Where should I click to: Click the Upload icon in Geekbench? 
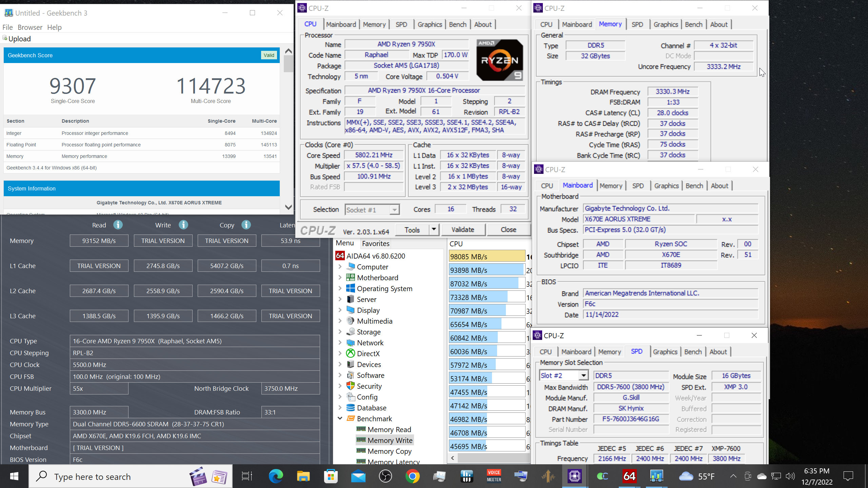click(x=5, y=38)
